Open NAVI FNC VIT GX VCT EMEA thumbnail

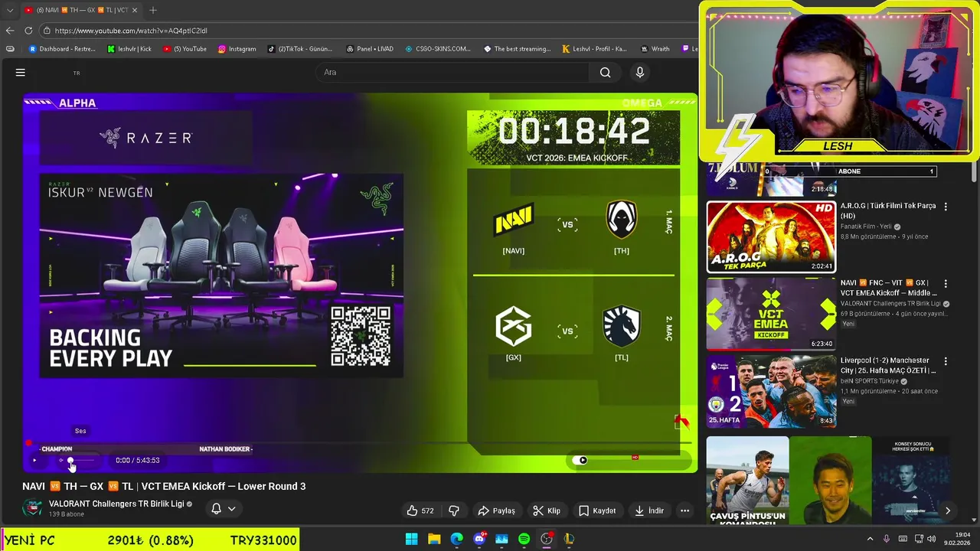(x=771, y=314)
